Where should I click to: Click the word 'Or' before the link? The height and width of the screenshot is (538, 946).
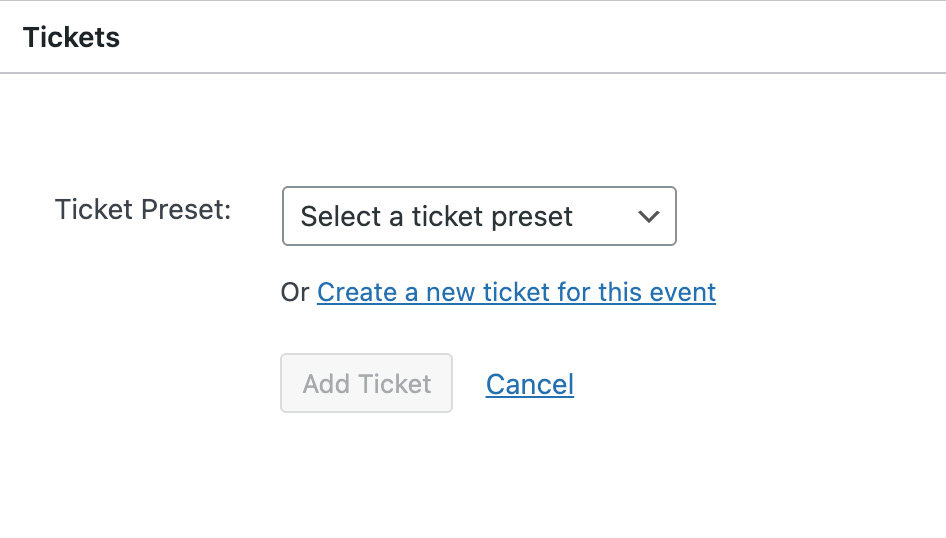295,292
